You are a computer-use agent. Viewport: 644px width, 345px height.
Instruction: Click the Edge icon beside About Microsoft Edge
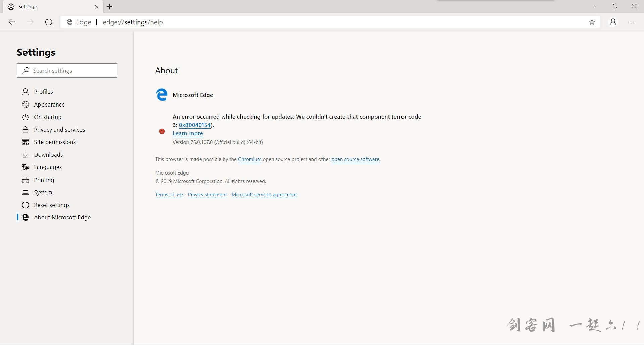point(25,217)
